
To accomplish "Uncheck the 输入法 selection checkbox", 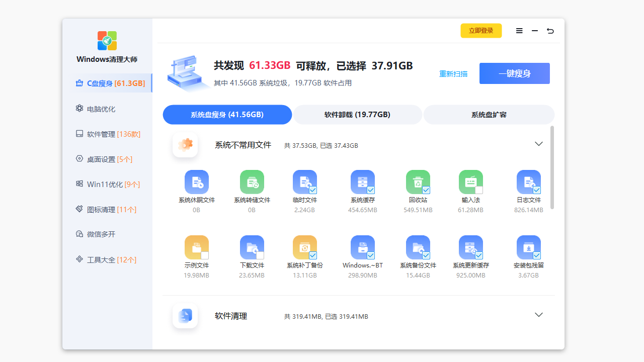I will (479, 190).
